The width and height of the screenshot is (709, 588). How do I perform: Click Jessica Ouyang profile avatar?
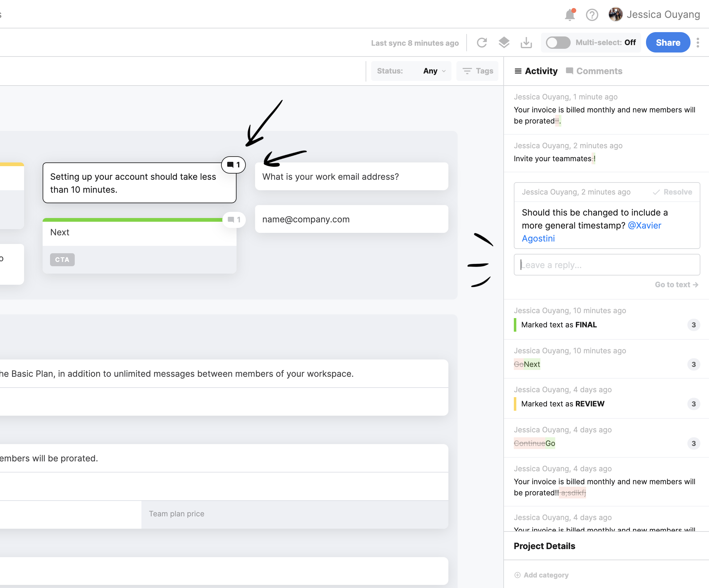(x=615, y=15)
